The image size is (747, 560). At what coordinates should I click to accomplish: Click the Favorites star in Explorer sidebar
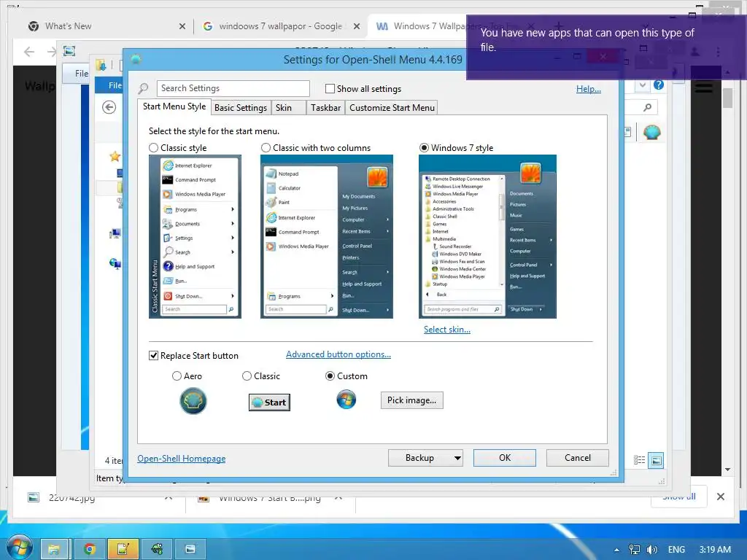click(x=115, y=156)
